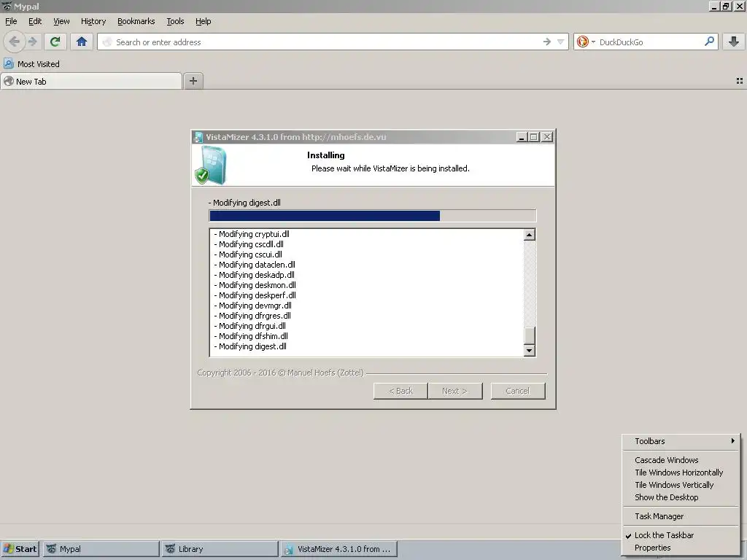Select log line Modifying deskmon.dll

coord(255,285)
